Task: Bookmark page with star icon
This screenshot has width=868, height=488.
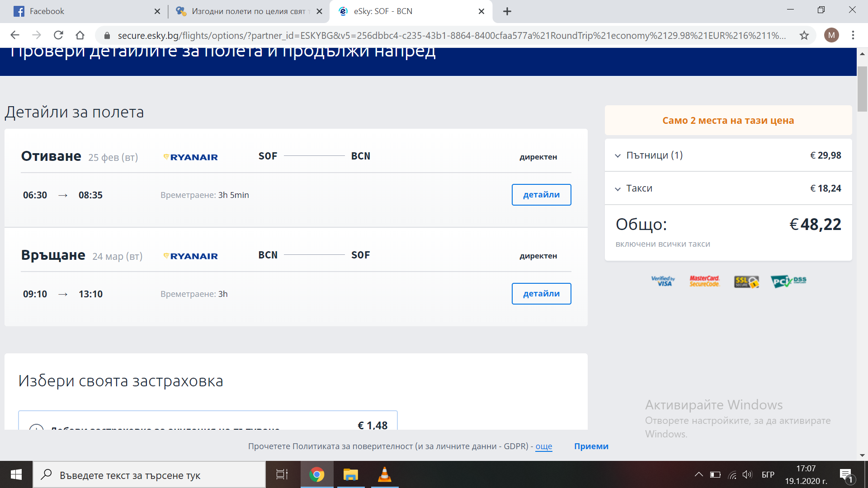Action: pos(804,35)
